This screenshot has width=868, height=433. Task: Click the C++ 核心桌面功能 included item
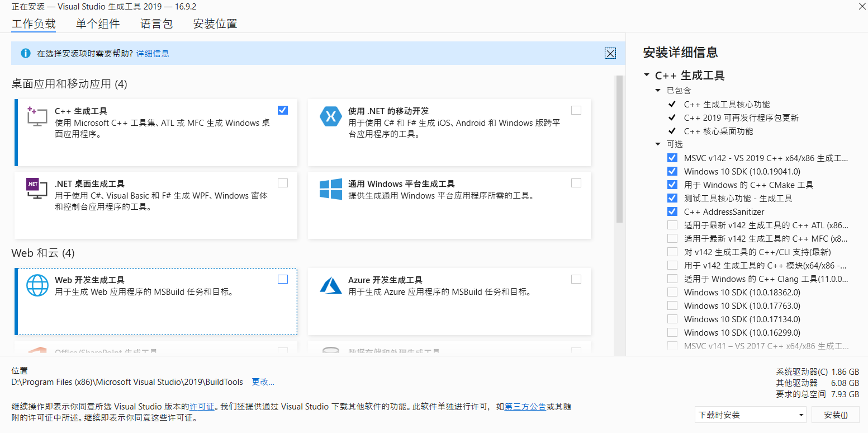(718, 131)
